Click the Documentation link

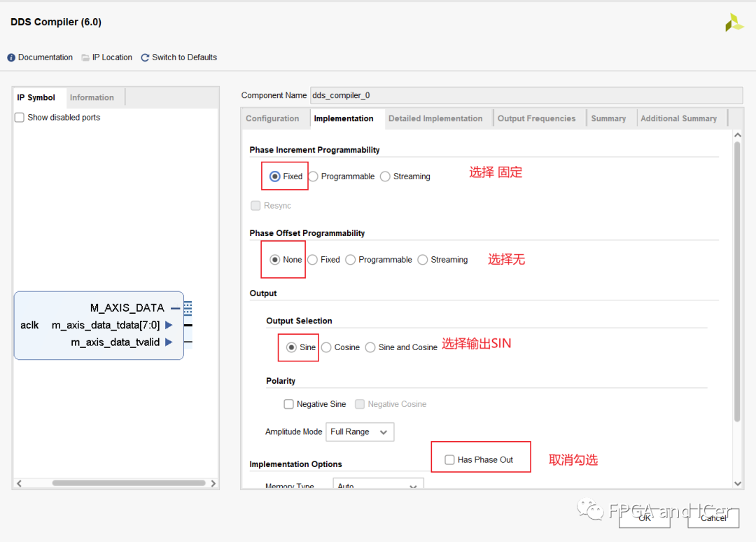point(45,57)
